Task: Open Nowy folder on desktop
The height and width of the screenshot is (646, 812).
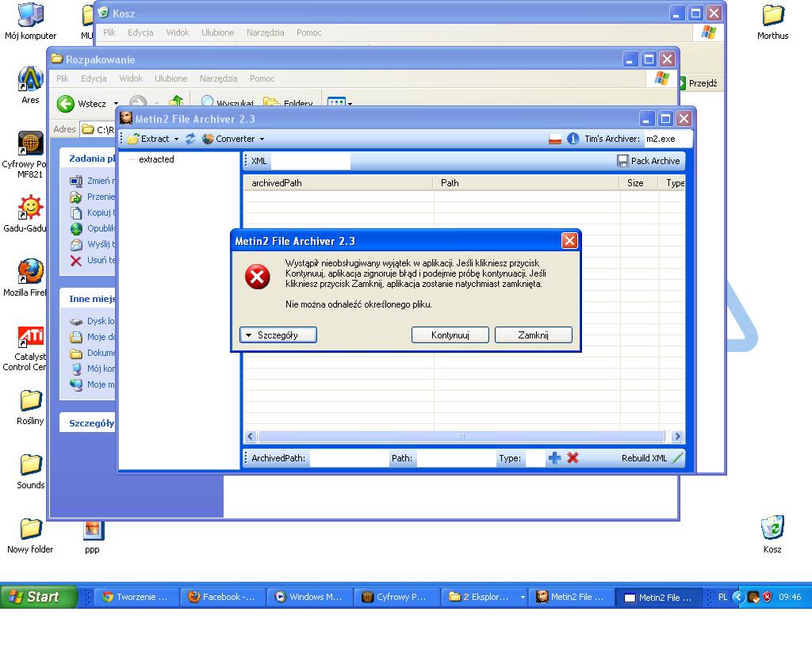Action: tap(30, 536)
